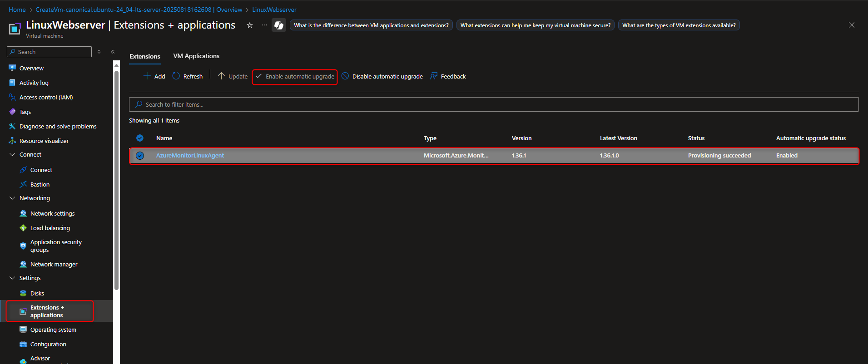The height and width of the screenshot is (364, 868).
Task: Click the 'Enabled' automatic upgrade status cell
Action: pyautogui.click(x=787, y=155)
